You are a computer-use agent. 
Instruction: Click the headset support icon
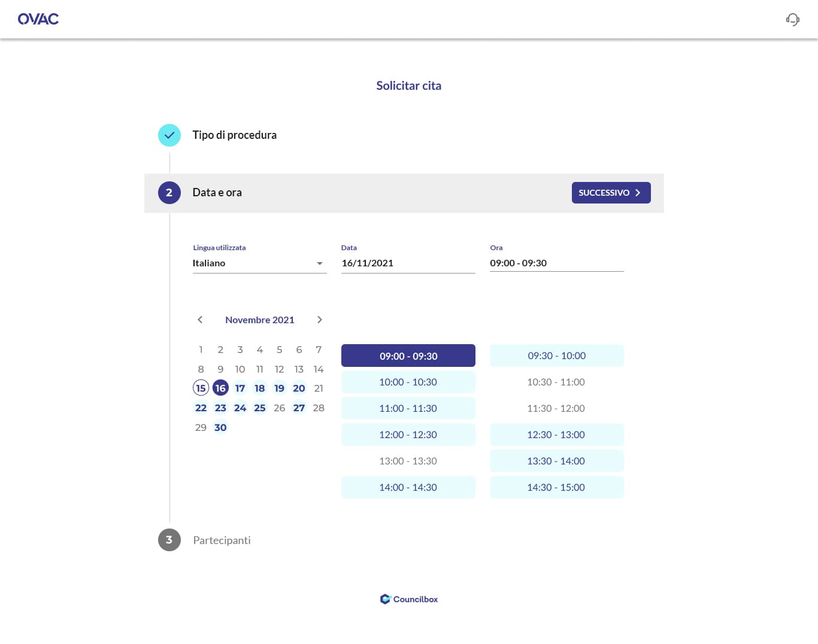pos(792,20)
